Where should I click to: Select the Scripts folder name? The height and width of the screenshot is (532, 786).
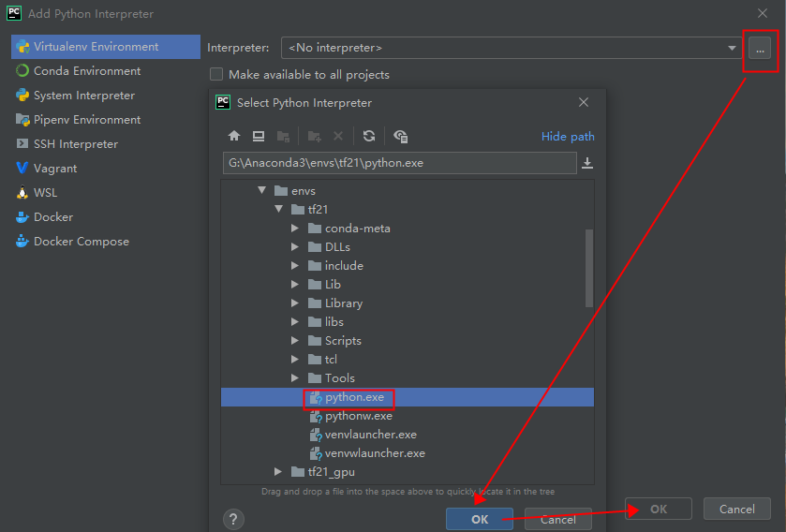coord(343,341)
